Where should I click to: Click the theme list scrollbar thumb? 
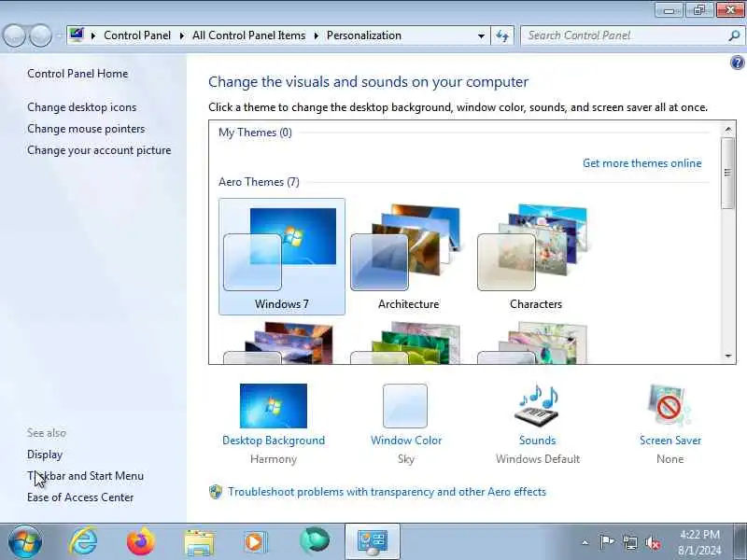[728, 173]
